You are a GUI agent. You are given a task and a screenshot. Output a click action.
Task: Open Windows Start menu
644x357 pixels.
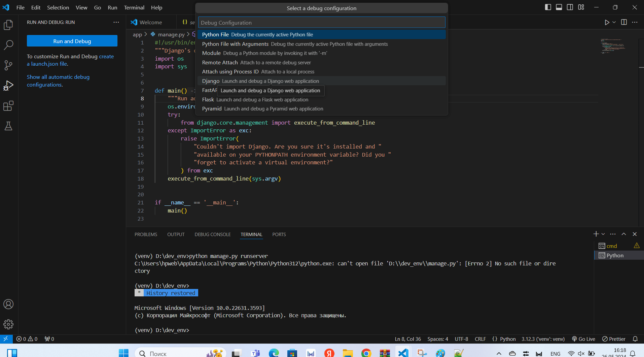[123, 353]
